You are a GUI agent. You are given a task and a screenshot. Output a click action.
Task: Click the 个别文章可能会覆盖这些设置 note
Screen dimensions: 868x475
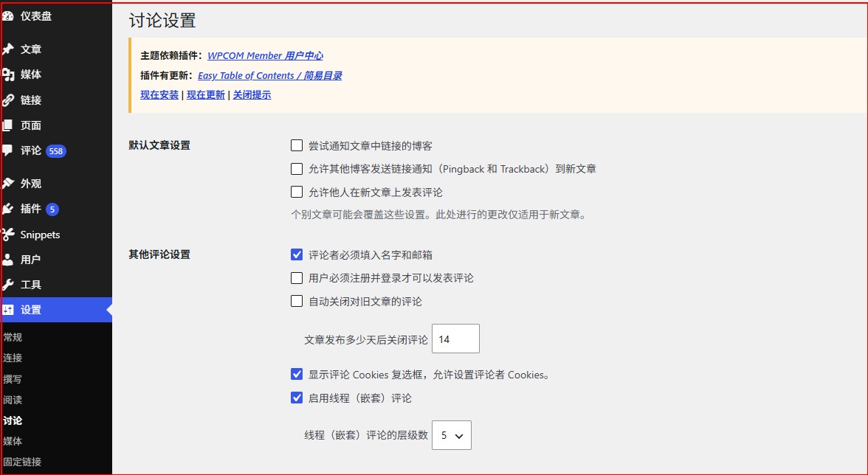click(438, 215)
